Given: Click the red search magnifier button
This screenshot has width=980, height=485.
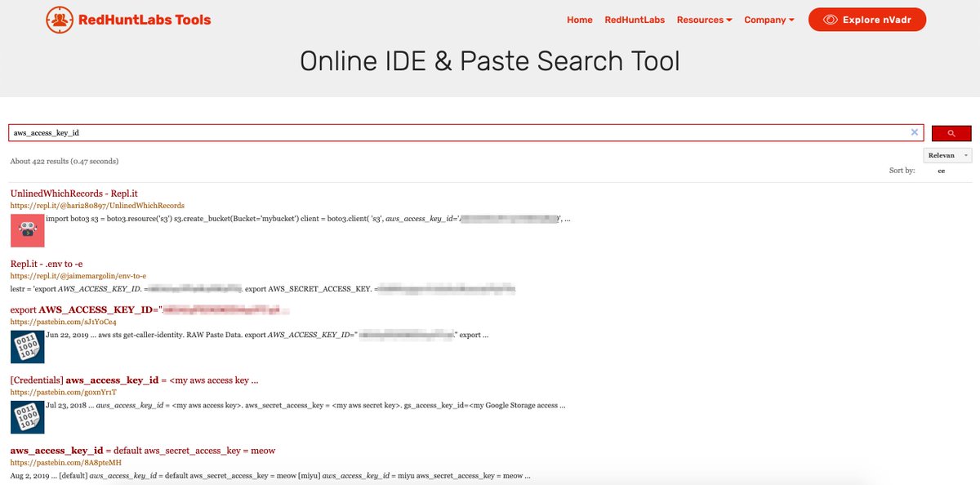Looking at the screenshot, I should [951, 133].
